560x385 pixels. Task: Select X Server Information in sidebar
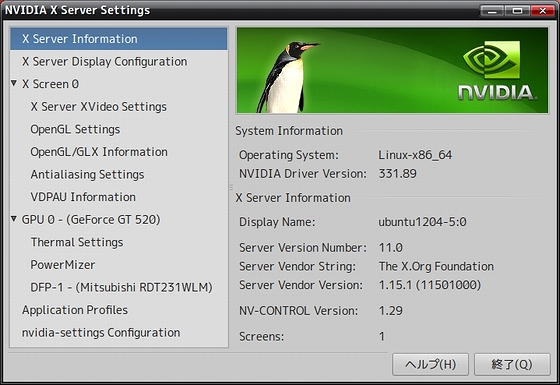119,39
